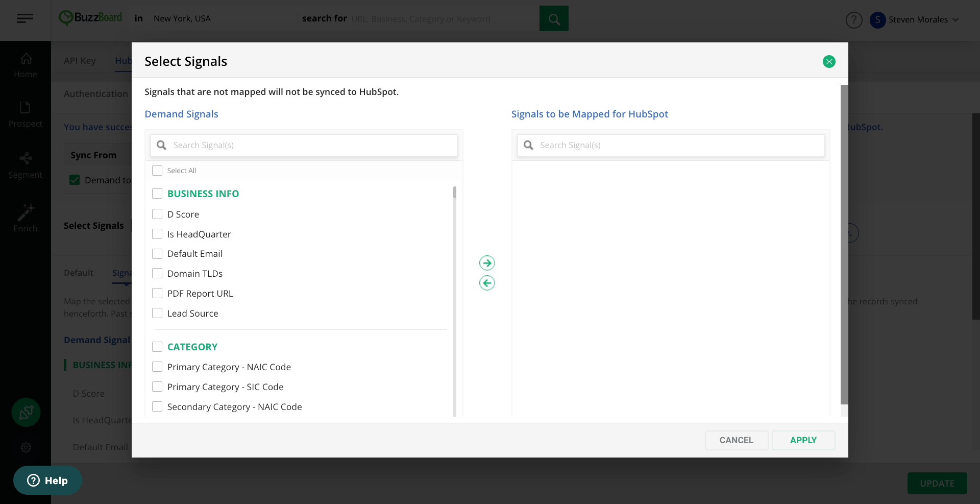Click the green search button in header
This screenshot has height=504, width=980.
[x=554, y=18]
